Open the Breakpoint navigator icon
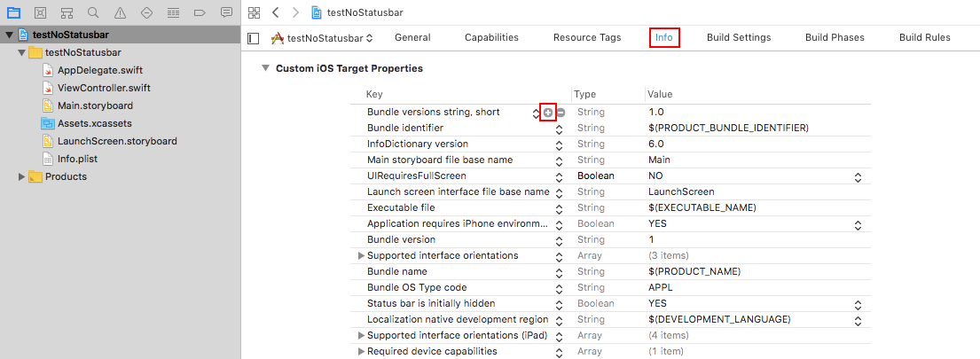The image size is (980, 359). [200, 13]
